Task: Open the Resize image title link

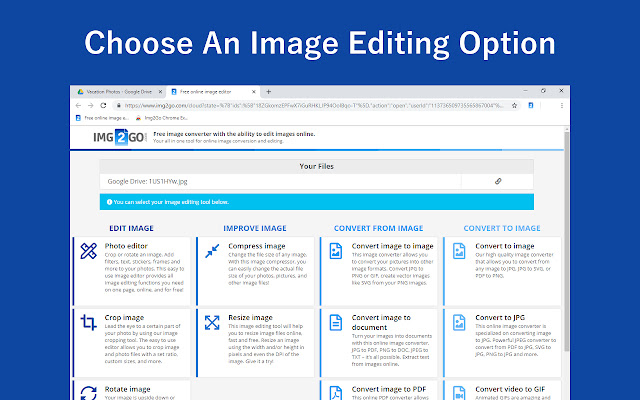Action: 250,317
